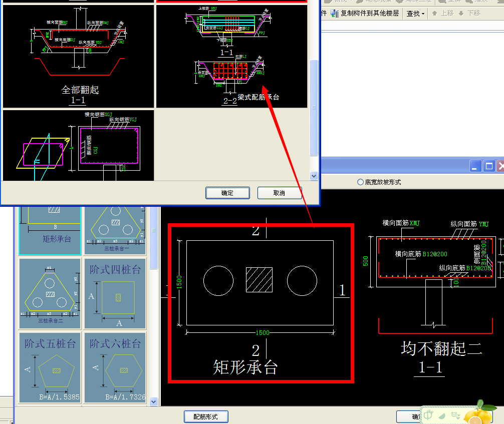Viewport: 504px width, 424px height.
Task: Click the 1500 vertical dimension value
Action: click(x=179, y=282)
